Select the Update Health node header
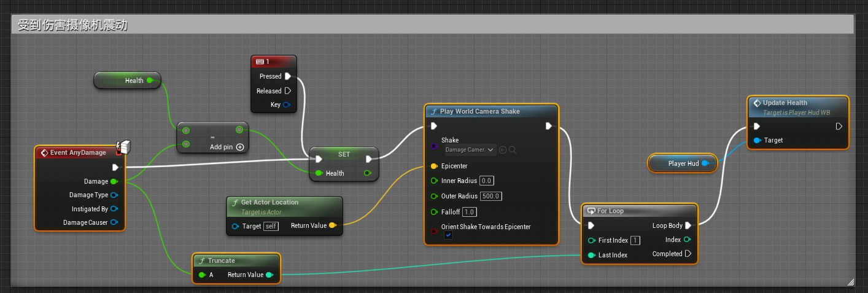The width and height of the screenshot is (868, 293). (x=785, y=103)
